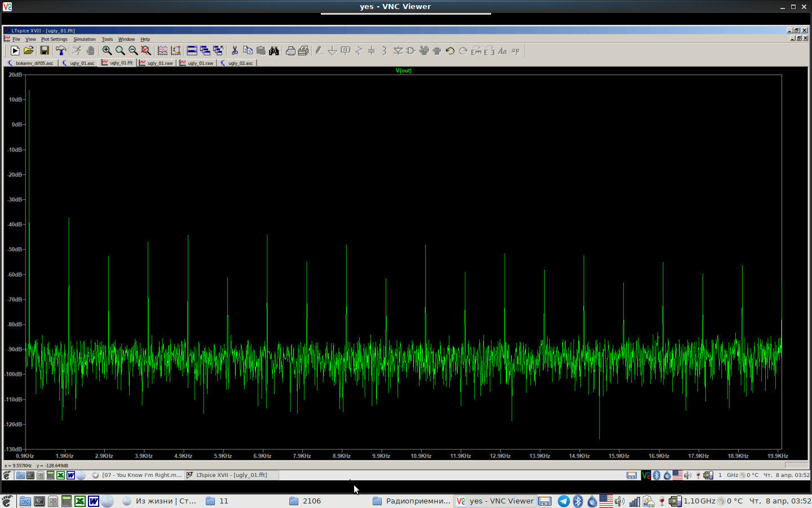Viewport: 812px width, 508px height.
Task: Open Control Panel via the hammer icon
Action: coord(61,51)
